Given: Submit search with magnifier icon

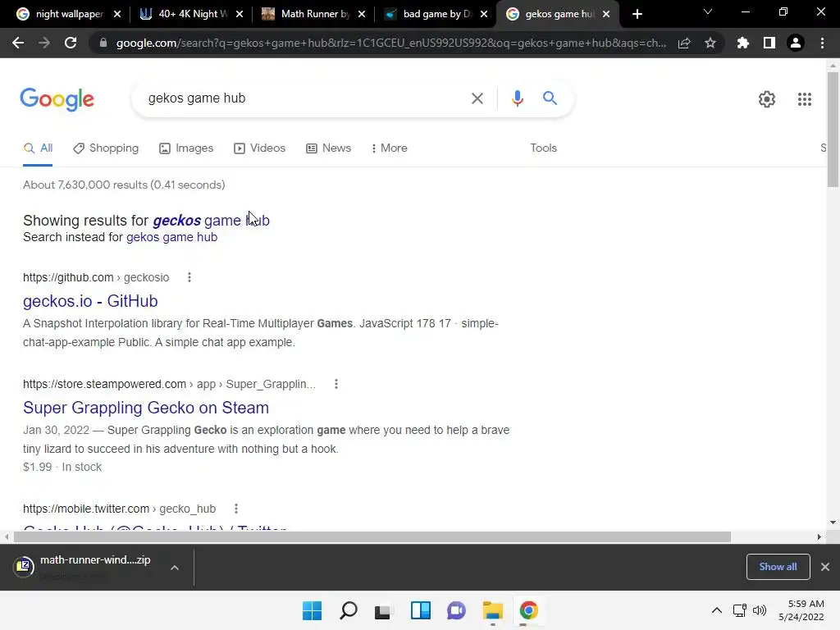Looking at the screenshot, I should coord(550,98).
